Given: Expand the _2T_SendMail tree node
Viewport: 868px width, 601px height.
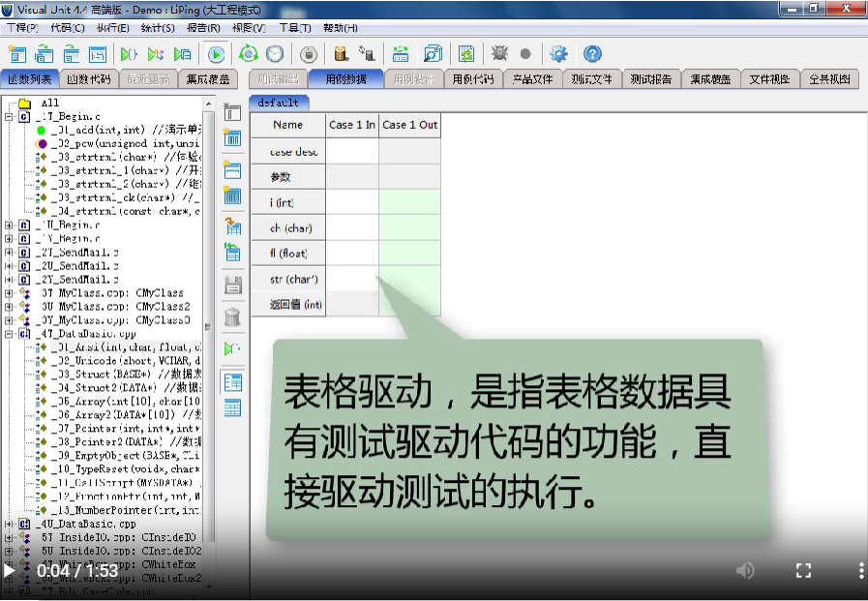Looking at the screenshot, I should click(10, 252).
